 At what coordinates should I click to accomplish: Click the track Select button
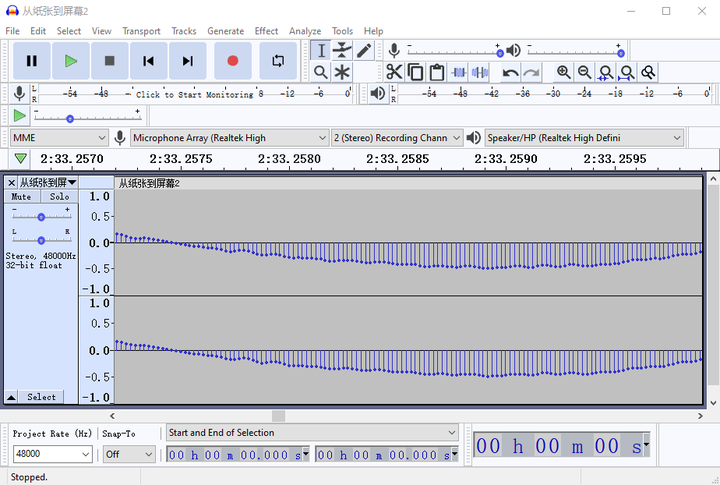point(41,397)
